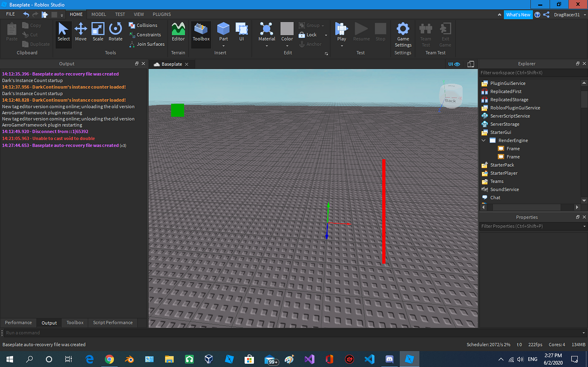
Task: Open Discord from the Windows taskbar
Action: tap(389, 359)
